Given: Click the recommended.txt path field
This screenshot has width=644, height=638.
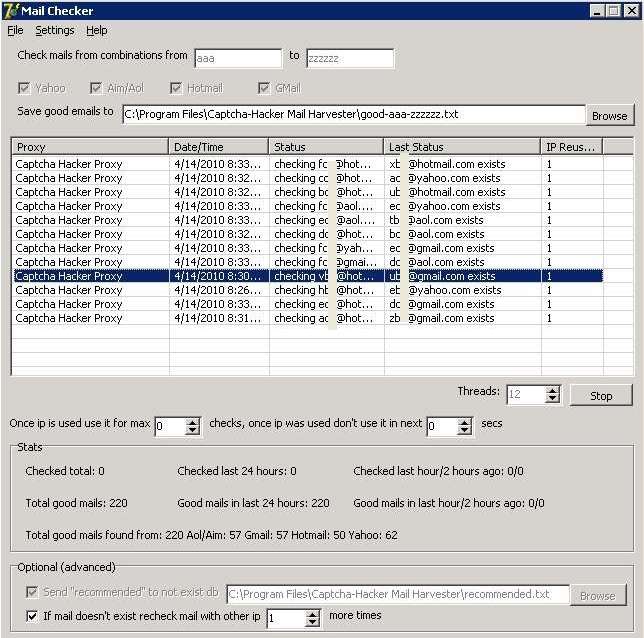Looking at the screenshot, I should 398,594.
